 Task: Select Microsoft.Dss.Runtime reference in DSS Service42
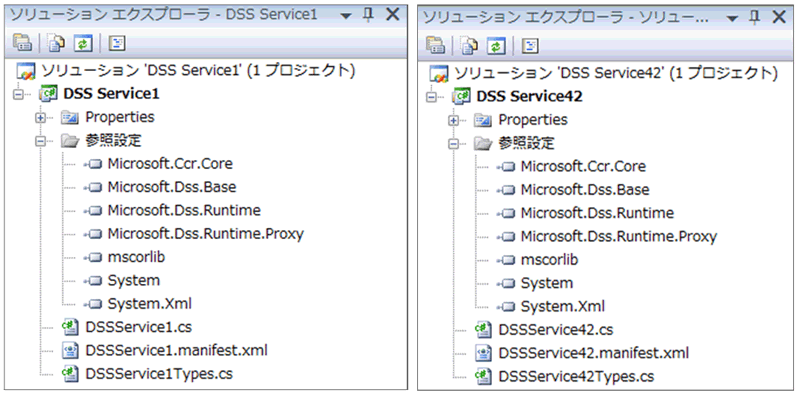(597, 213)
